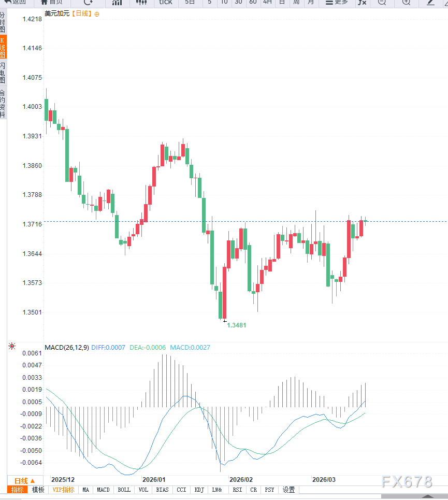
Task: Select the 4H timeframe option
Action: (267, 3)
